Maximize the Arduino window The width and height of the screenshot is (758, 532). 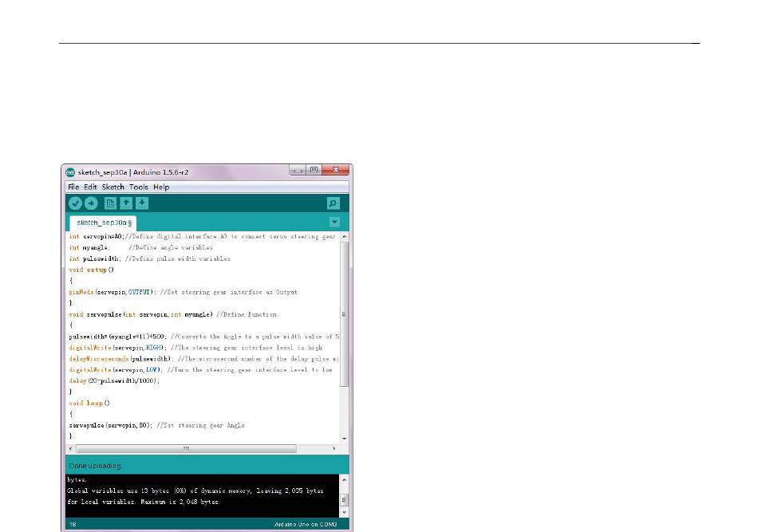314,170
